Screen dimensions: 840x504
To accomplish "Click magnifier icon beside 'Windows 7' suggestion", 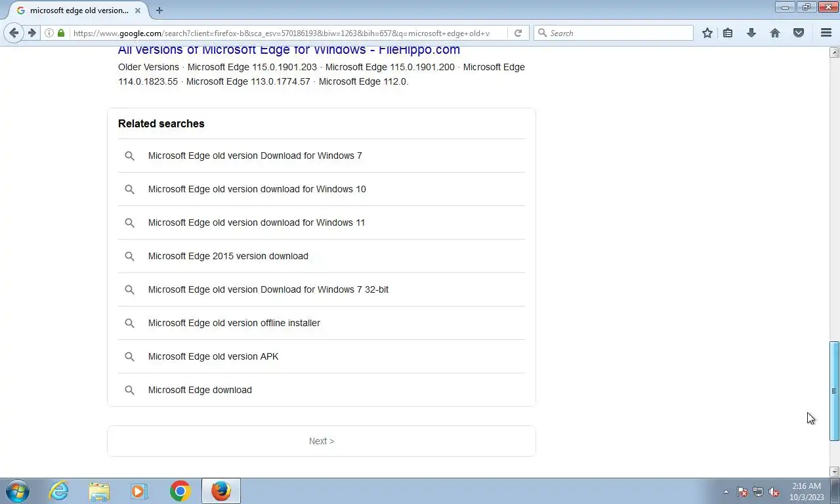I will tap(129, 156).
